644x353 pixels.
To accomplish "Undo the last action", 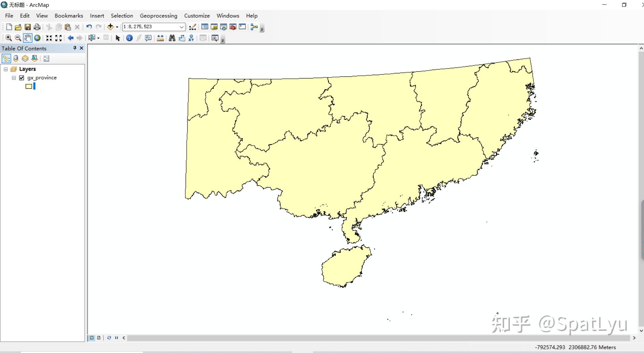I will (x=89, y=27).
